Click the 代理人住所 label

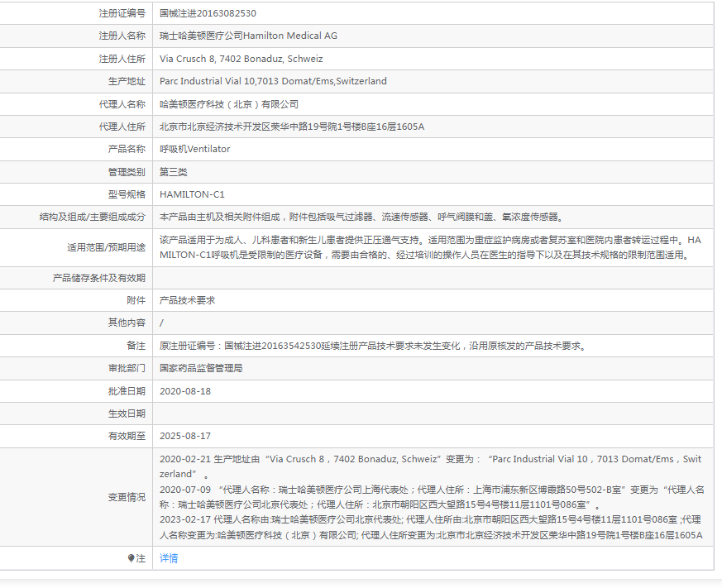(x=122, y=127)
